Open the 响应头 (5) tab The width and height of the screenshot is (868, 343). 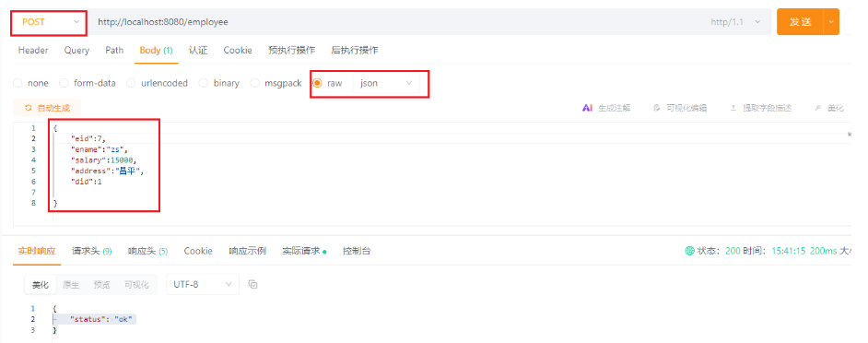[147, 251]
